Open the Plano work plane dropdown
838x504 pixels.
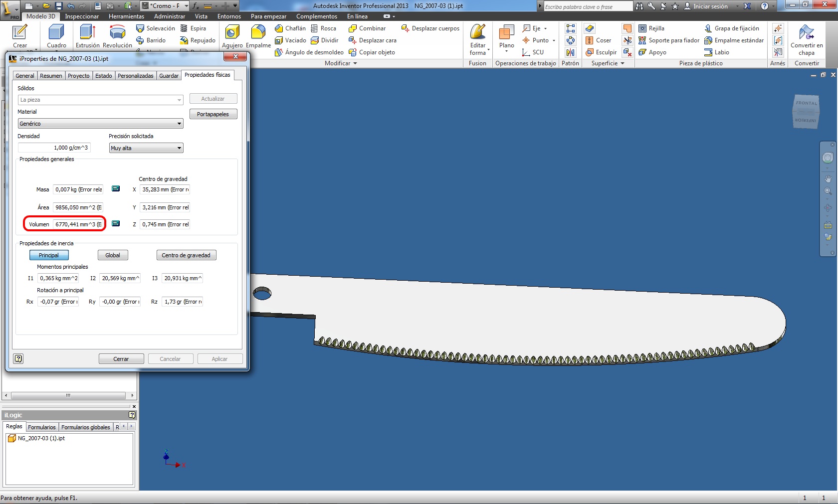(x=506, y=51)
